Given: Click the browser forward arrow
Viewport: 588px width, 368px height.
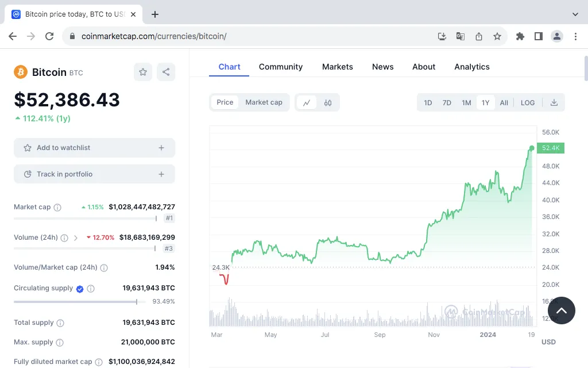Looking at the screenshot, I should pyautogui.click(x=31, y=36).
